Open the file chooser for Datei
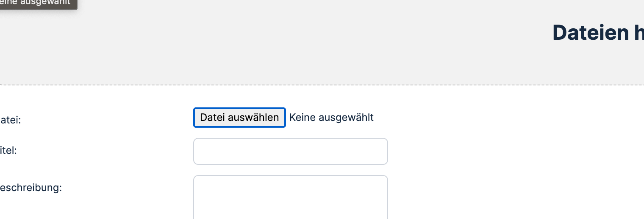Viewport: 644px width, 219px height. point(239,118)
